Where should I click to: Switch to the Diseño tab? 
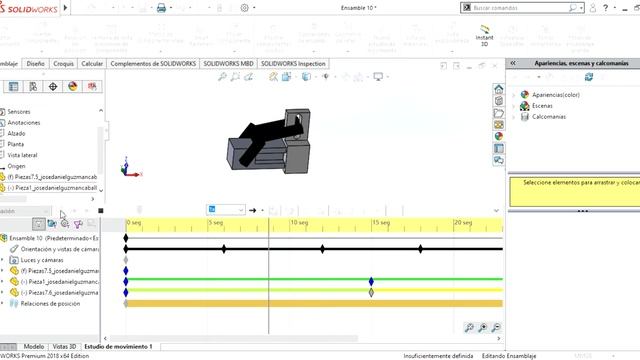tap(36, 64)
